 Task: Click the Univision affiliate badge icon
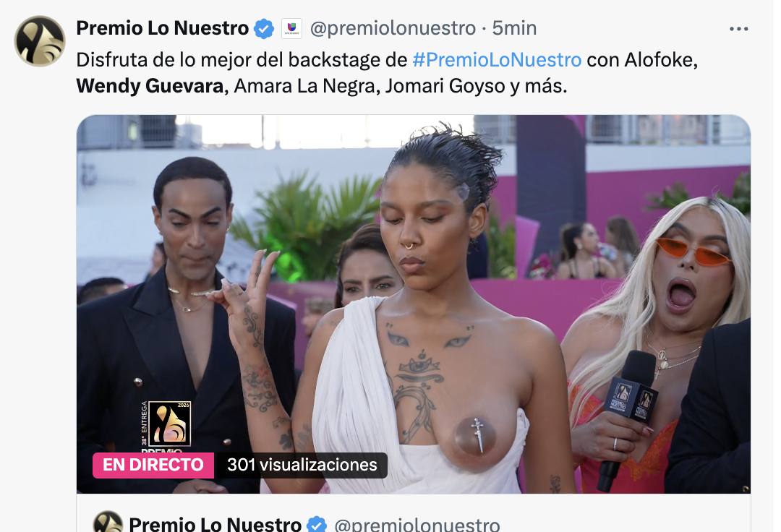click(292, 28)
